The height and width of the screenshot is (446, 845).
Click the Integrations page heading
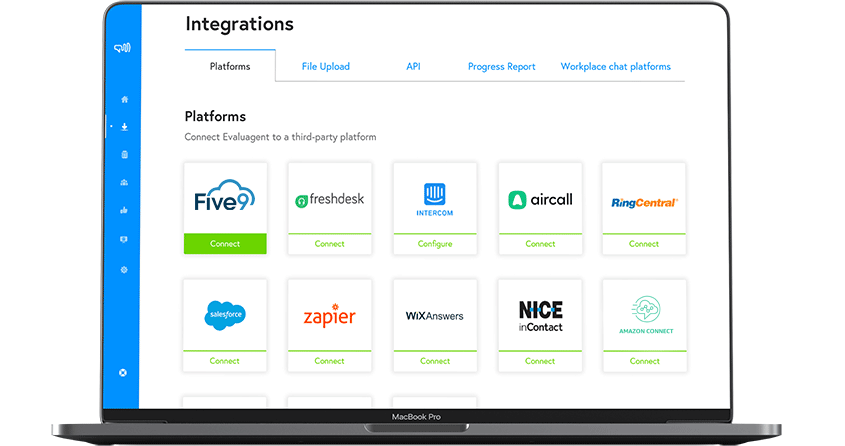(x=239, y=24)
